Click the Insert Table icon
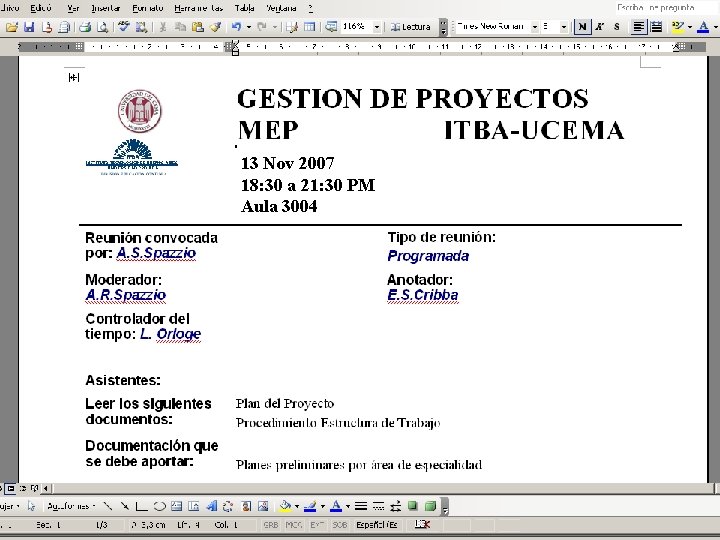 309,27
